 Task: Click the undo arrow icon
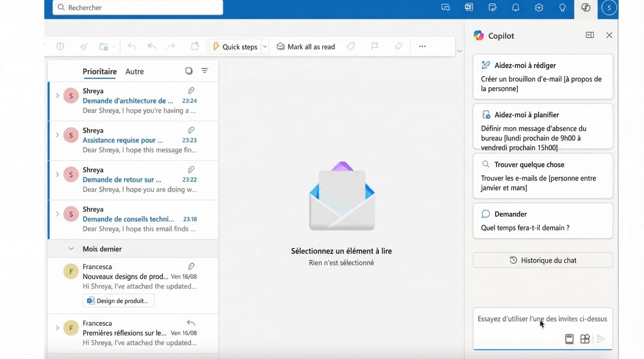[x=132, y=46]
